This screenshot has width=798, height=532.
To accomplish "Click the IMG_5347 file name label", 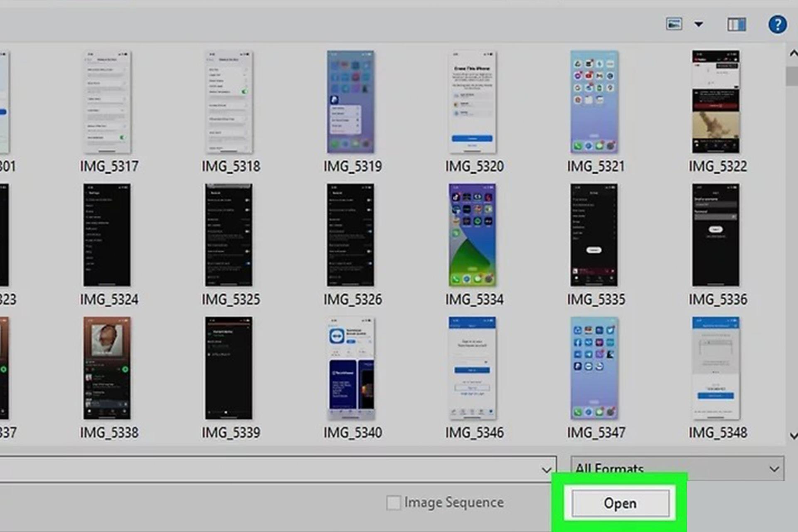I will pos(596,433).
